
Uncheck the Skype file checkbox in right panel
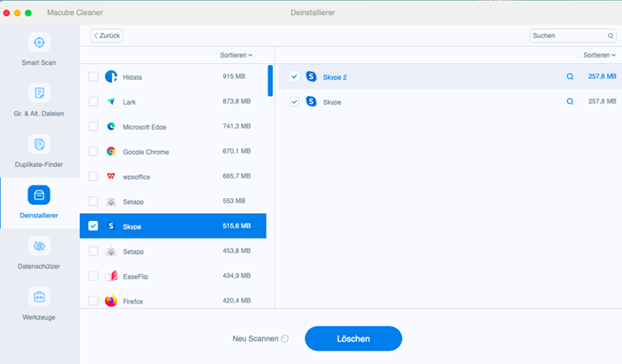pos(294,101)
